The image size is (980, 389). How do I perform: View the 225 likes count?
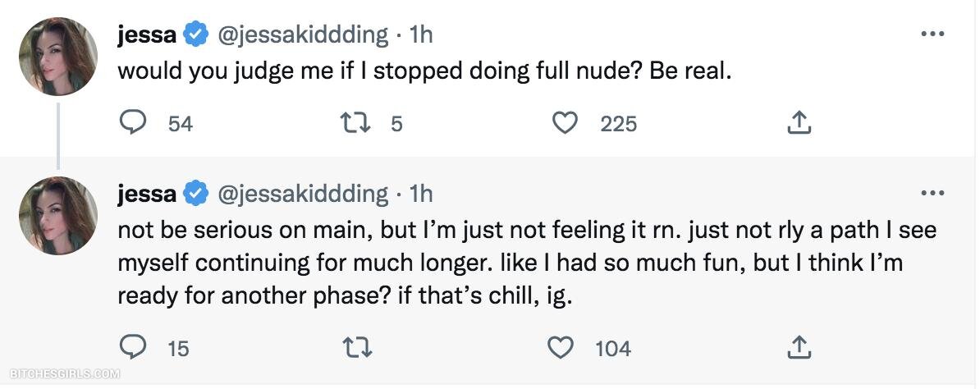[x=618, y=124]
